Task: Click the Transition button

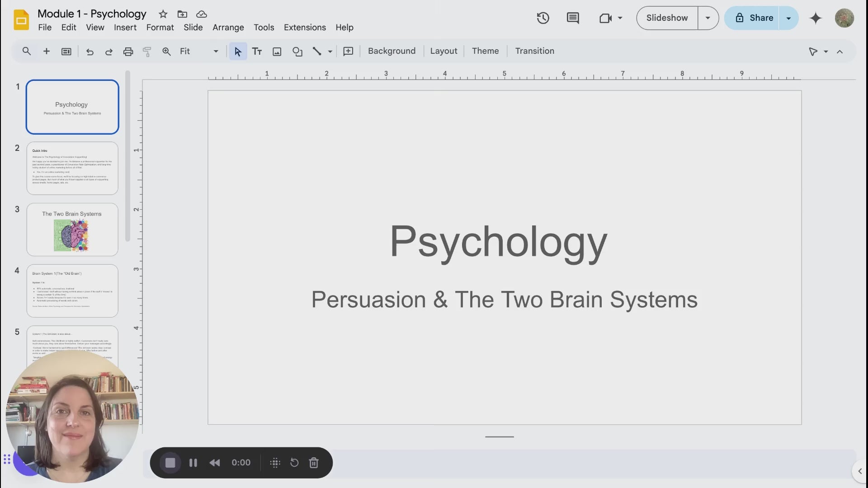Action: tap(534, 51)
